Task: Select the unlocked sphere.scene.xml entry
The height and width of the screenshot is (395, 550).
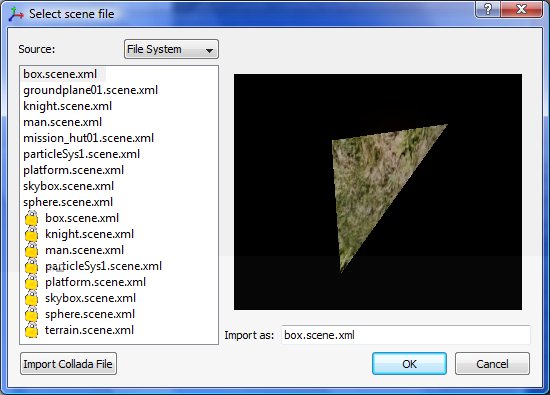Action: [x=68, y=202]
